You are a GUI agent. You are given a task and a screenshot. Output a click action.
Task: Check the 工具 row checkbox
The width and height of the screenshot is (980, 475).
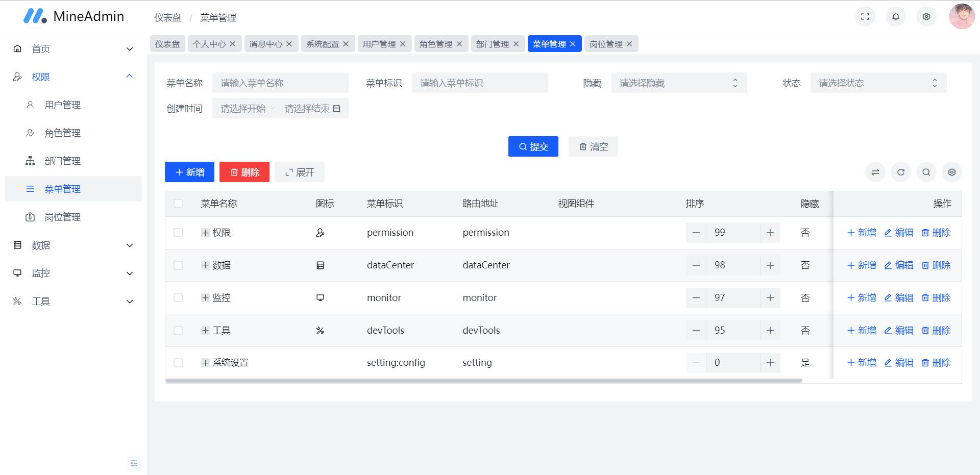pyautogui.click(x=178, y=331)
